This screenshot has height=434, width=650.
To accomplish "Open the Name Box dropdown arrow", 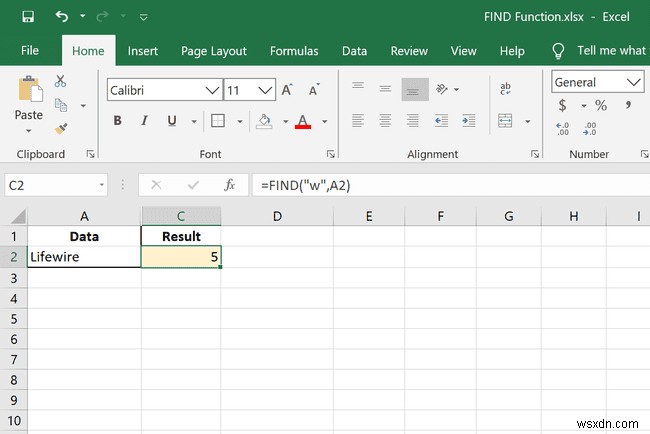I will (x=102, y=185).
